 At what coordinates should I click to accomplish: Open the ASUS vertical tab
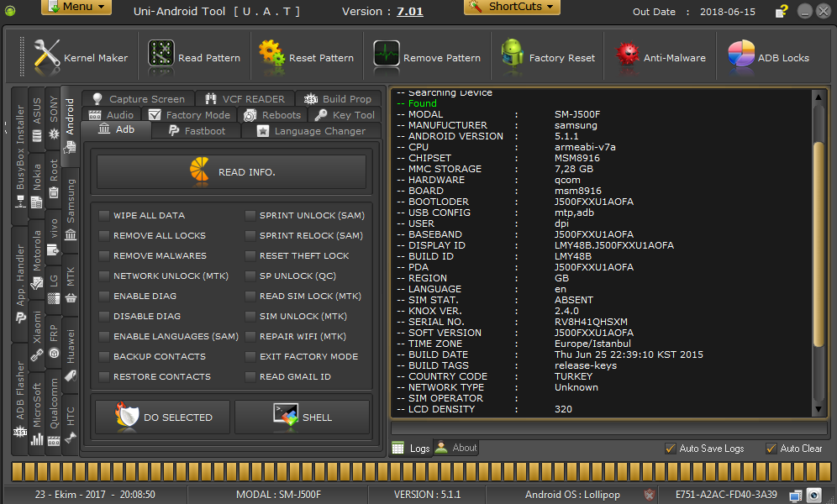click(x=37, y=119)
